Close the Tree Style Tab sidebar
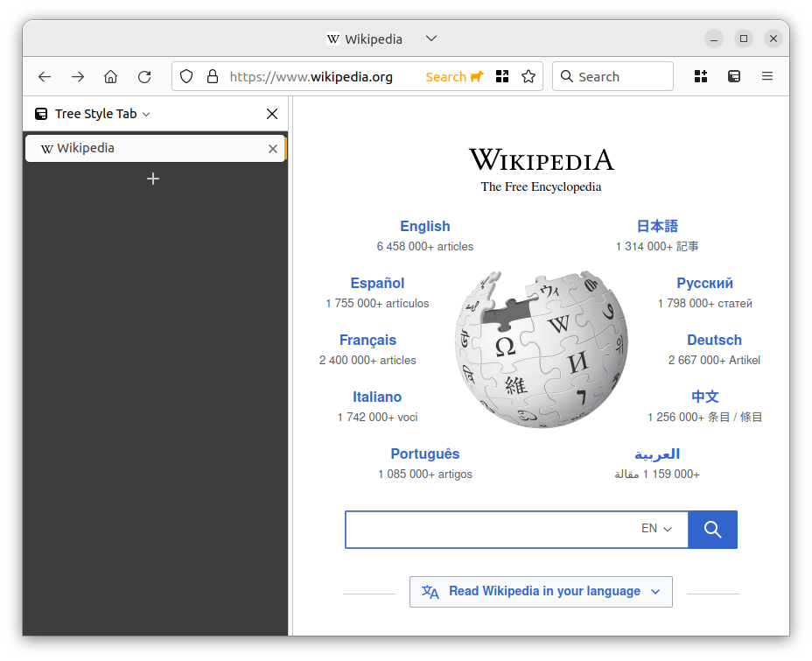Image resolution: width=812 pixels, height=661 pixels. point(272,114)
